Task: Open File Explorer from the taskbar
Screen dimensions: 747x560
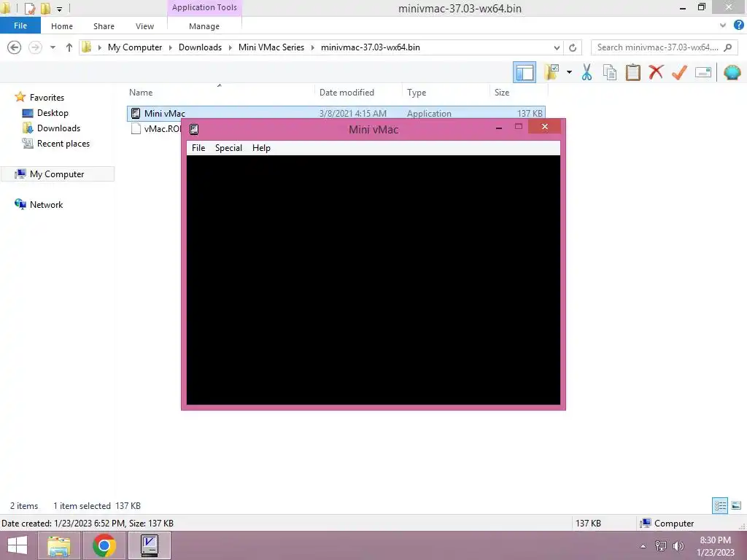Action: pyautogui.click(x=58, y=545)
